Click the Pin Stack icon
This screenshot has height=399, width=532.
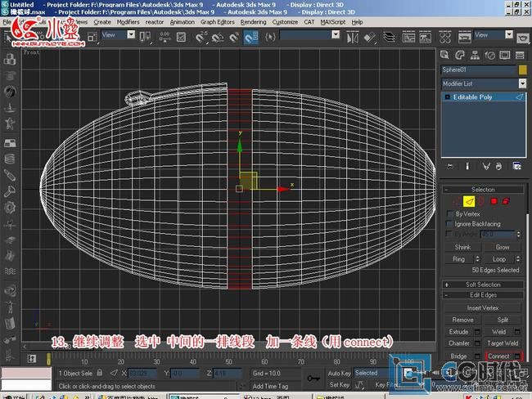450,167
